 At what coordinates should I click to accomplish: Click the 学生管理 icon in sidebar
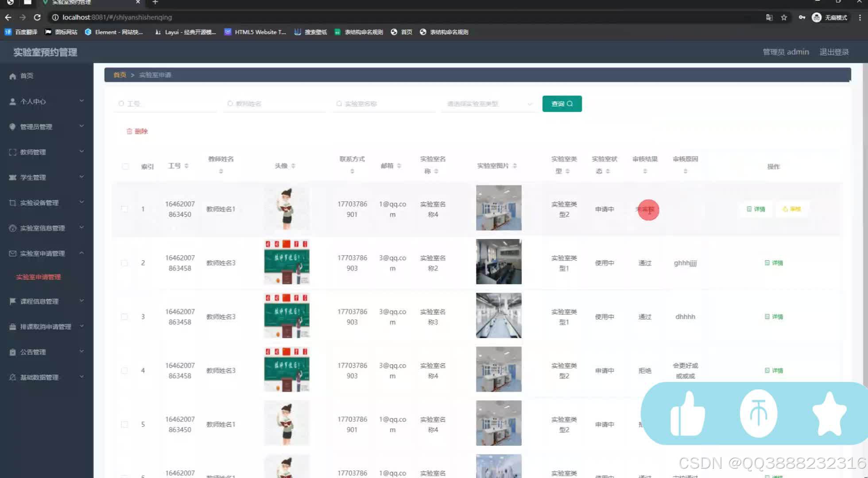tap(12, 177)
